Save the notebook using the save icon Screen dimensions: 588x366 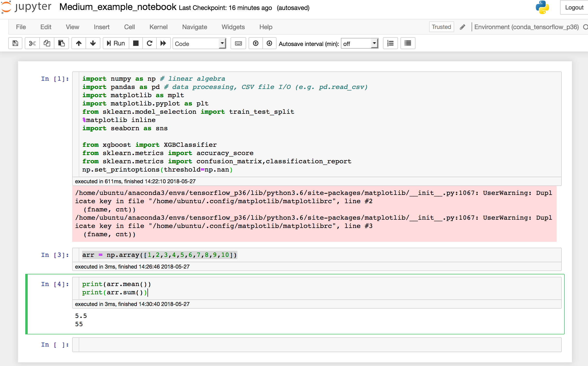[x=15, y=43]
